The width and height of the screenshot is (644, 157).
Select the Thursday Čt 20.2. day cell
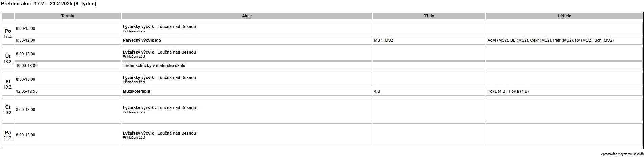point(8,110)
